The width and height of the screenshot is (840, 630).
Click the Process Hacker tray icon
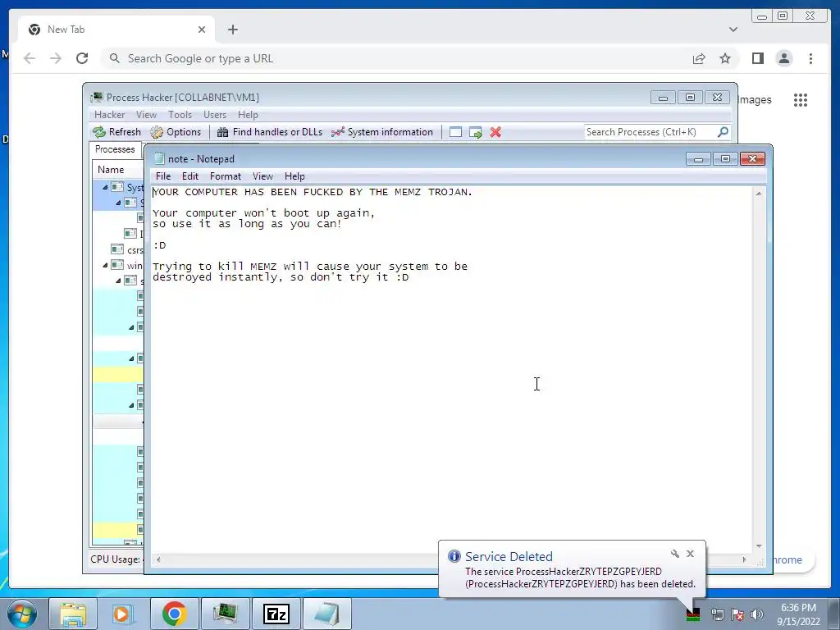point(692,614)
